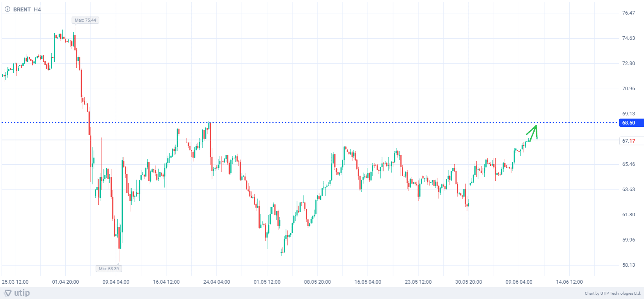The image size is (644, 299).
Task: Click the BRENT symbol name
Action: (22, 9)
